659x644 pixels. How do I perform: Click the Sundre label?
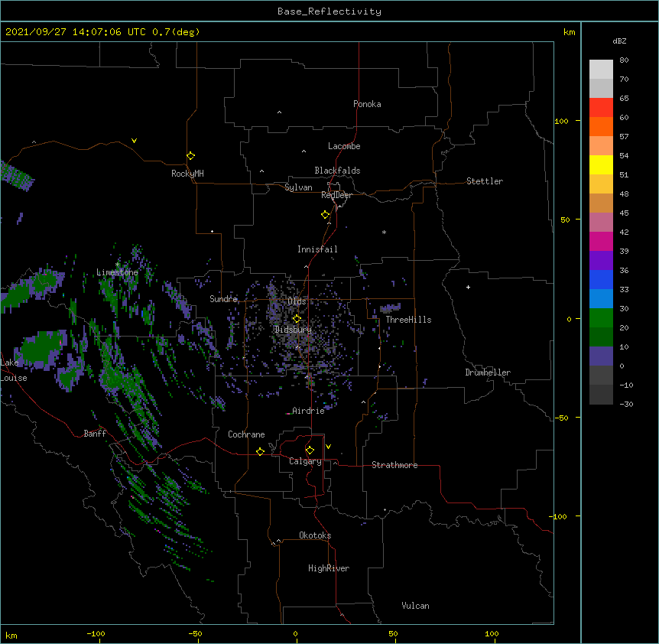[223, 299]
